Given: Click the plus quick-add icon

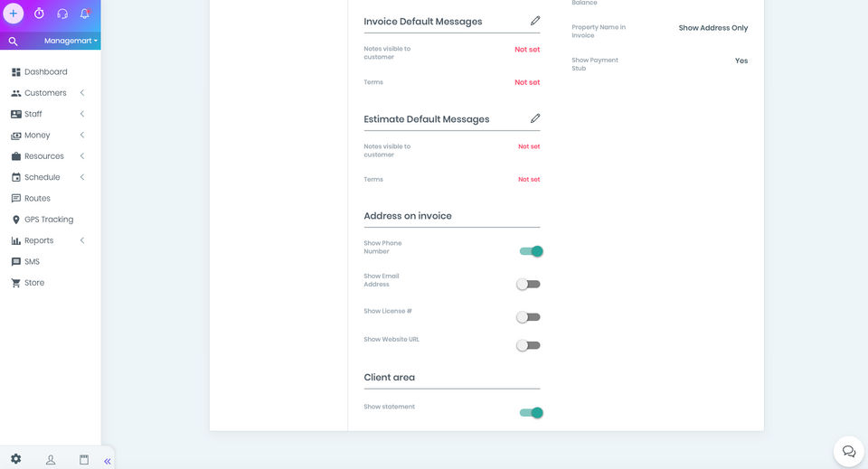Looking at the screenshot, I should 14,14.
